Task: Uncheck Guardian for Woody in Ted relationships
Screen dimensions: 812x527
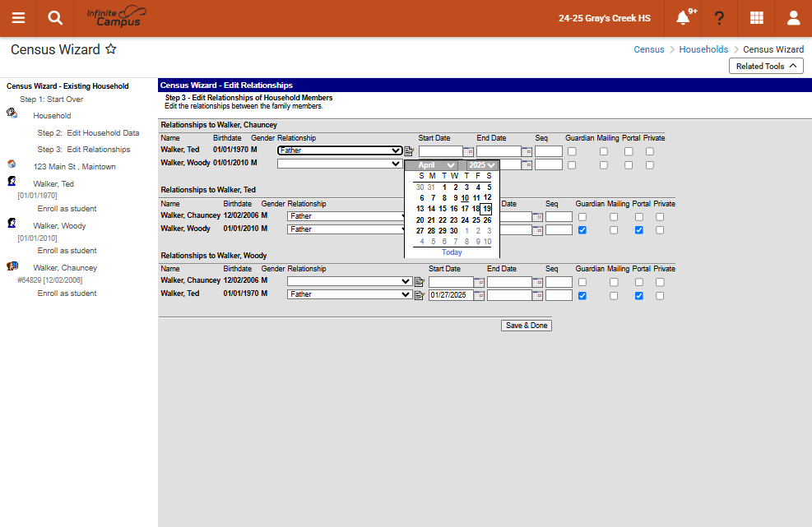Action: point(582,230)
